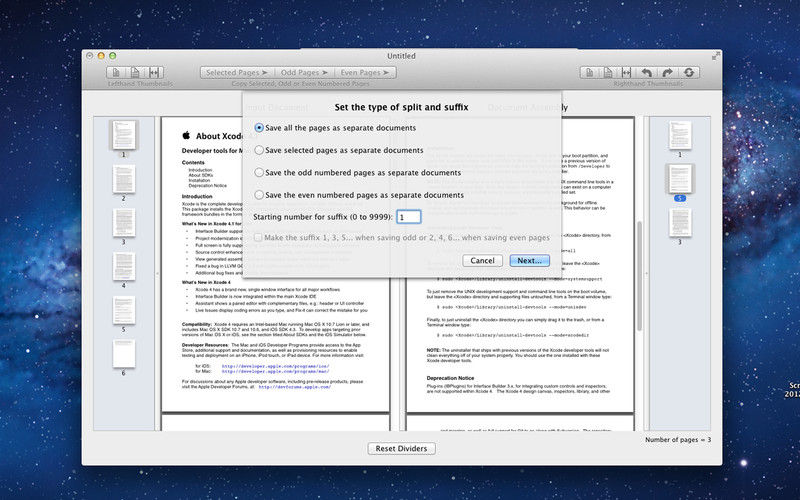
Task: Click the Even Pages copy button
Action: [365, 72]
